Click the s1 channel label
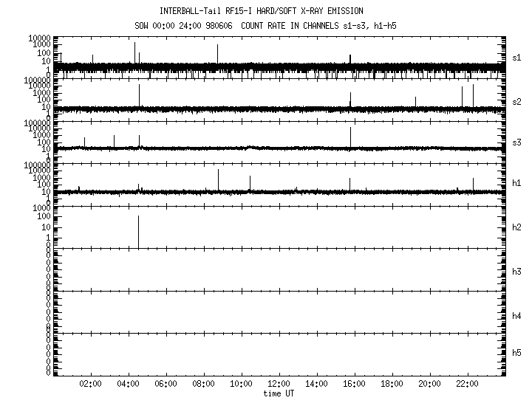Screen dimensions: 532x406 (516, 58)
